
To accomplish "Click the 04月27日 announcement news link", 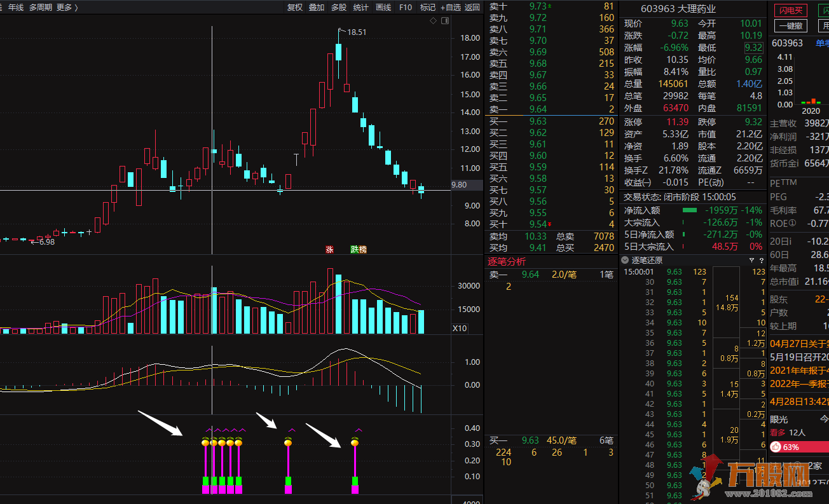I will (799, 344).
